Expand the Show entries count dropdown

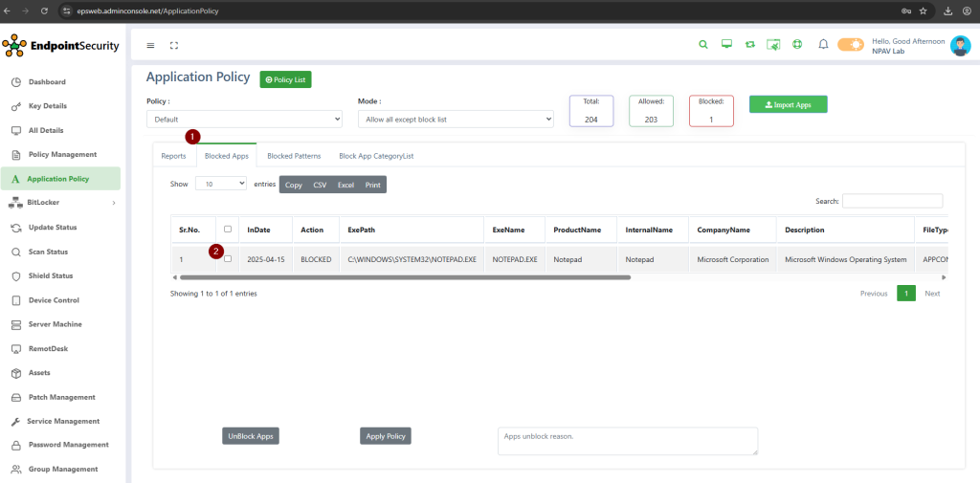tap(221, 183)
